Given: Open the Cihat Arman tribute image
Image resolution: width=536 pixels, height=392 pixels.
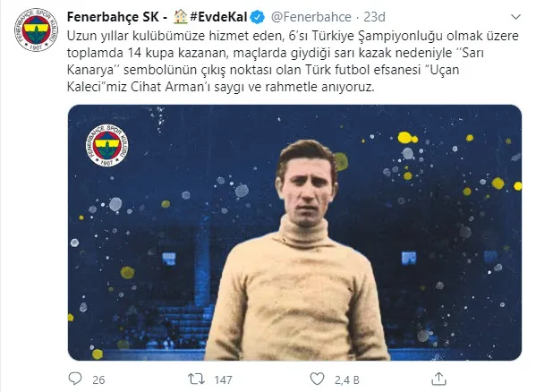Looking at the screenshot, I should point(294,233).
